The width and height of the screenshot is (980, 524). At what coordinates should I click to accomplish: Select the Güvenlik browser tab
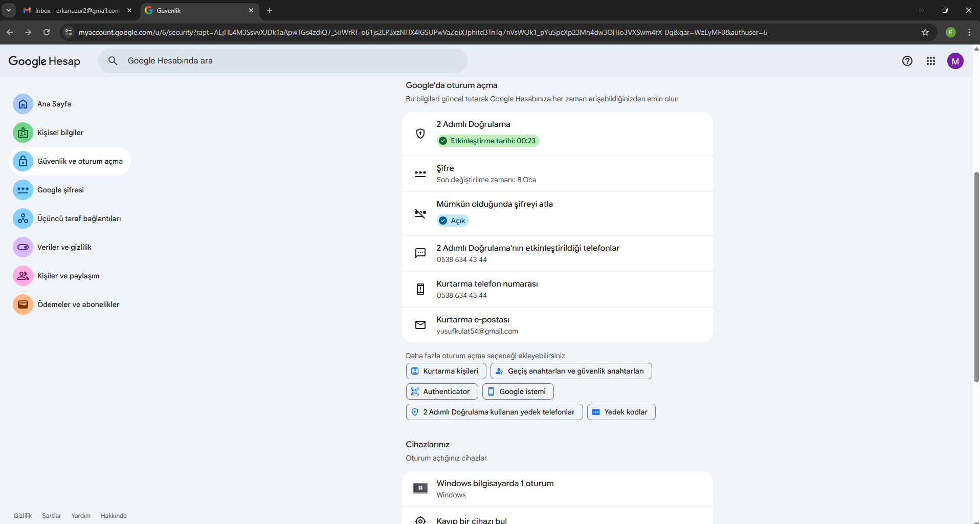(199, 10)
